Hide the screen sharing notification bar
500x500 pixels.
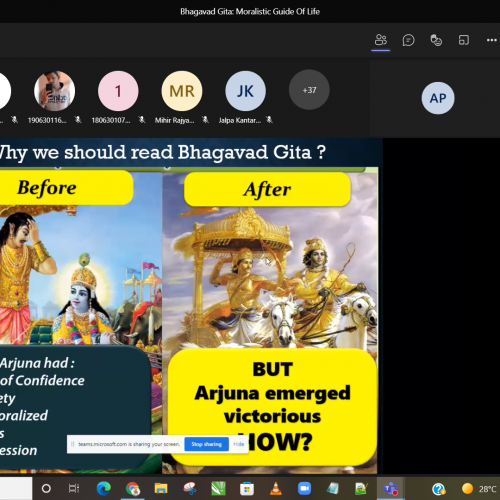(238, 444)
